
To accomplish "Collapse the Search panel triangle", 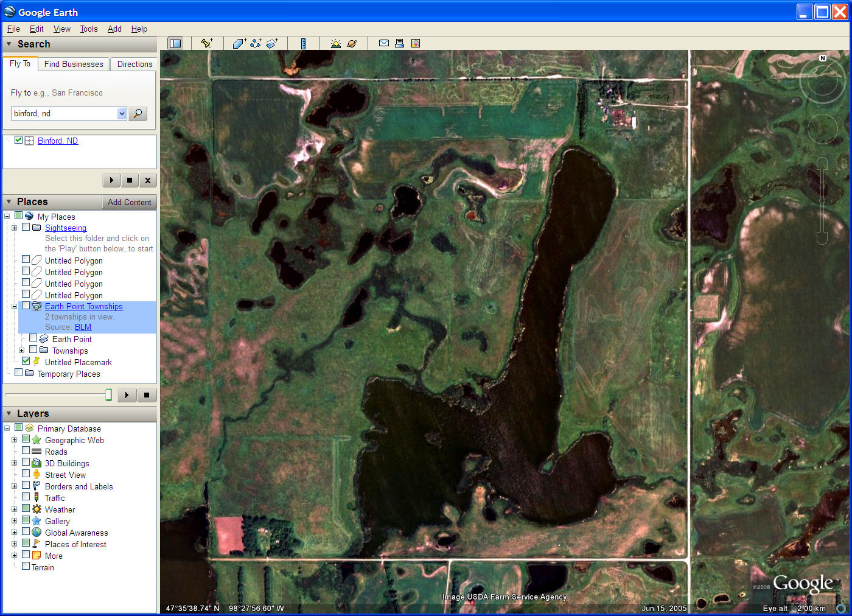I will 9,44.
